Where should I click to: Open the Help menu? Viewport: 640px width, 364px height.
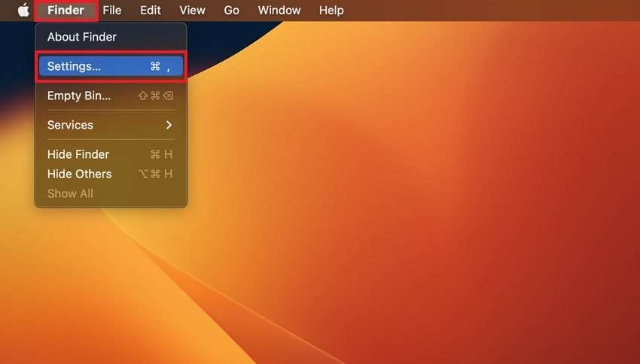click(331, 11)
